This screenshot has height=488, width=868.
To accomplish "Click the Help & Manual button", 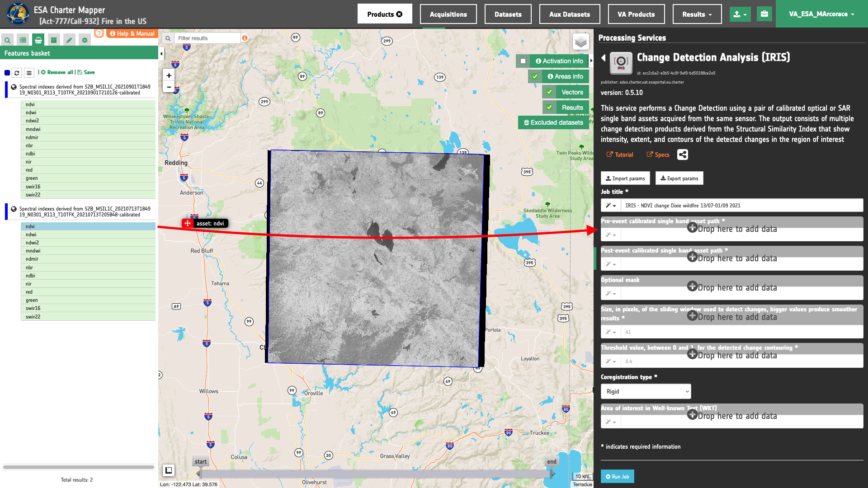I will coord(132,33).
